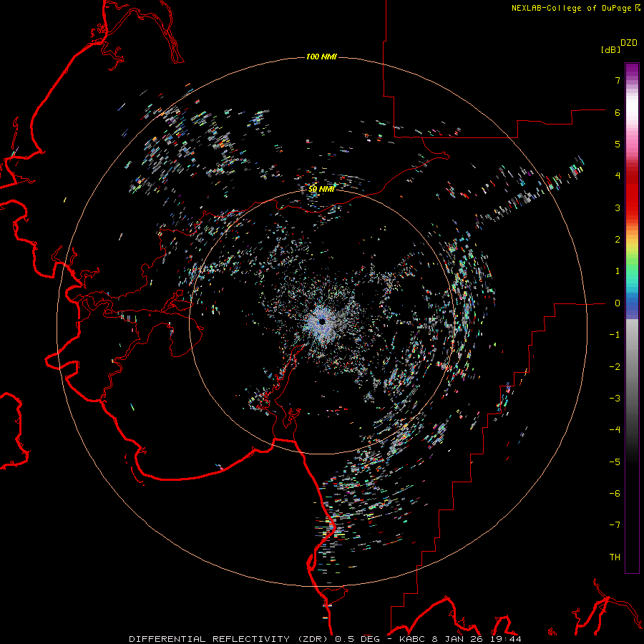Click the -7 value on color scale
Image resolution: width=644 pixels, height=644 pixels.
[x=615, y=525]
